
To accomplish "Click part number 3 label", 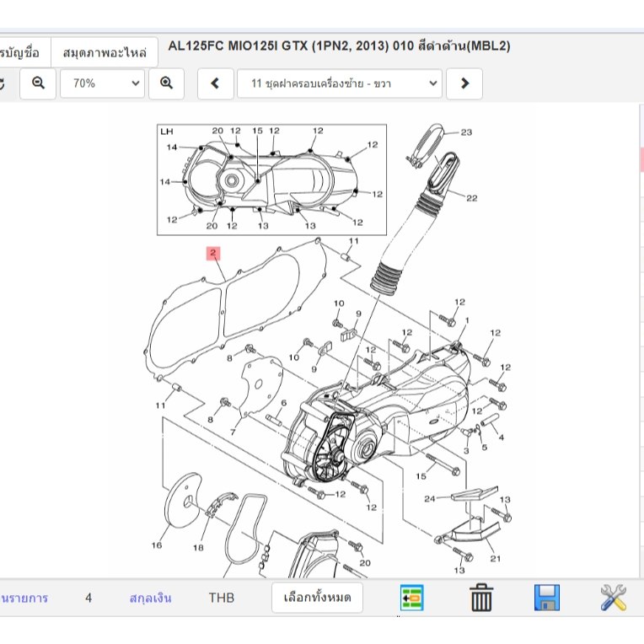I will coord(466,451).
